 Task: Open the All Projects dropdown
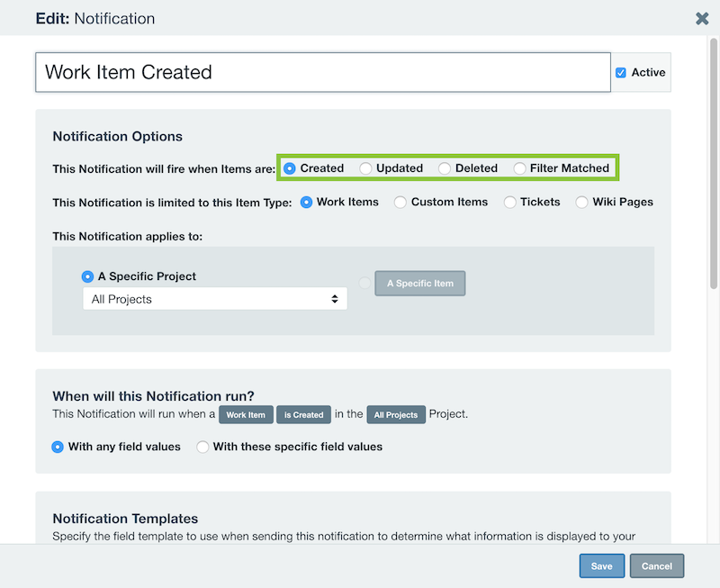coord(215,299)
